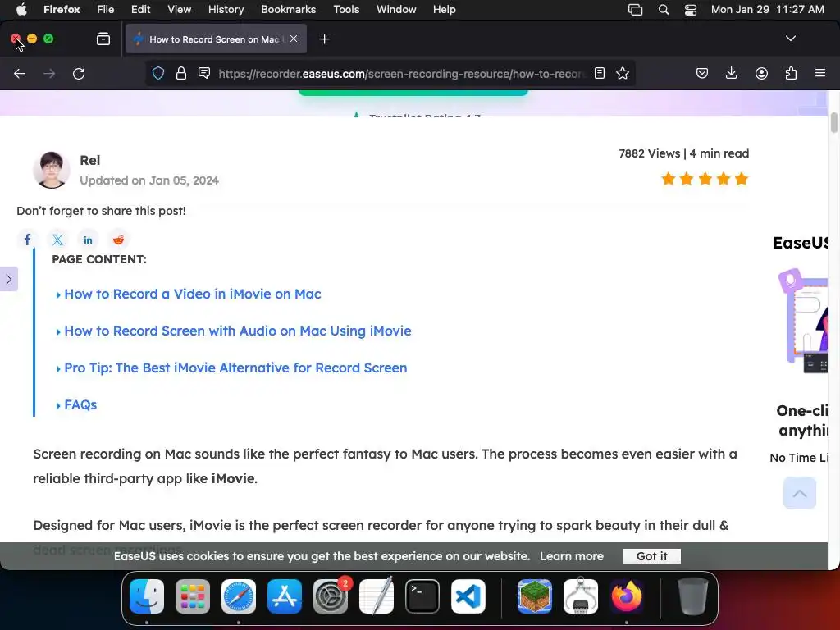Open the Firefox View tab icon
The height and width of the screenshot is (630, 840).
[103, 39]
